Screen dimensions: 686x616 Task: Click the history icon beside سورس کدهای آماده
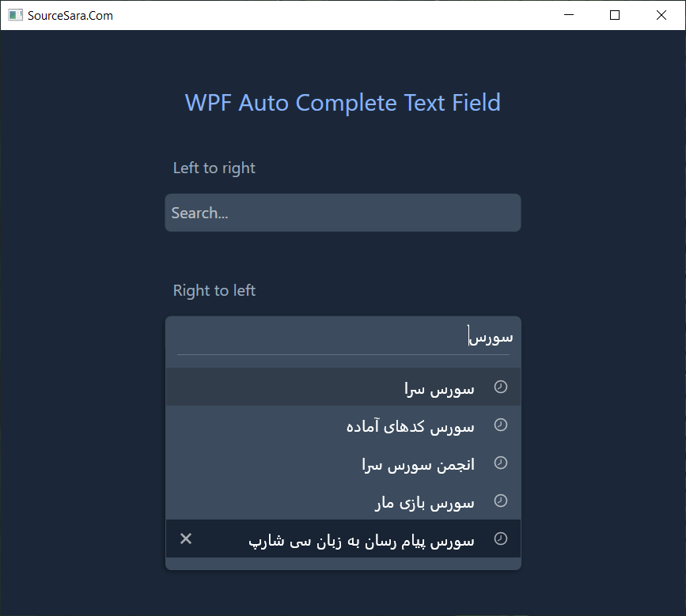pos(501,425)
